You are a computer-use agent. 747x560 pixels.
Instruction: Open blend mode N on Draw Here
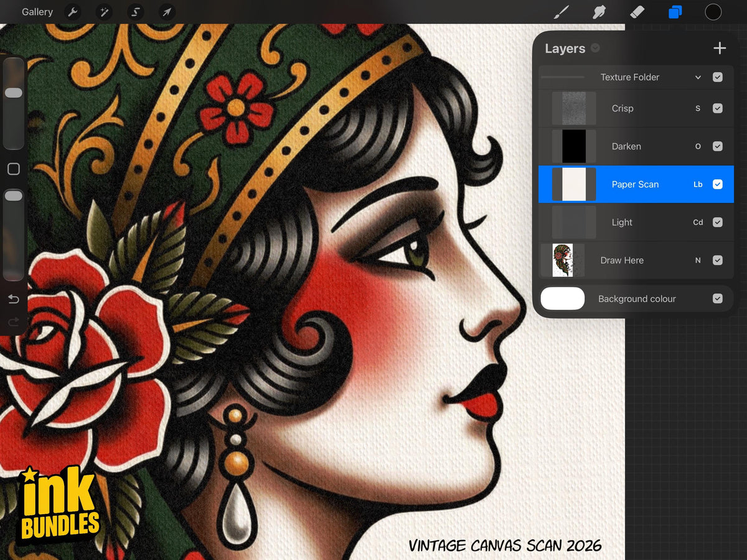698,260
